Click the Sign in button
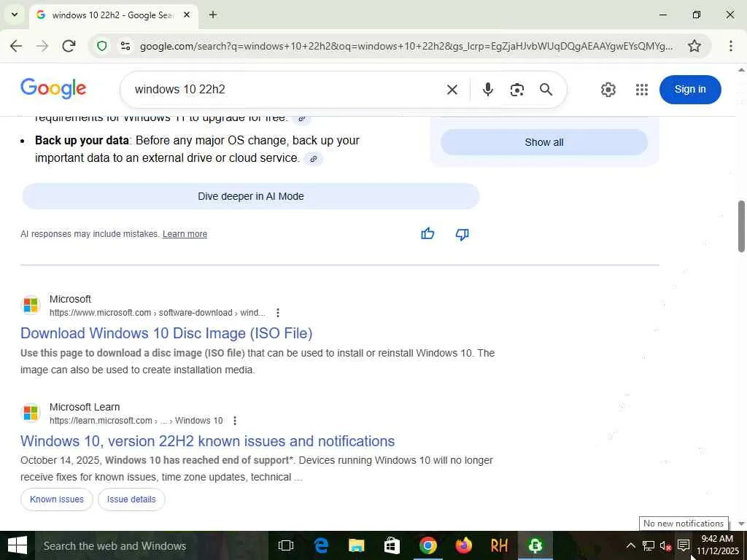Screen dimensions: 747x560 click(690, 90)
